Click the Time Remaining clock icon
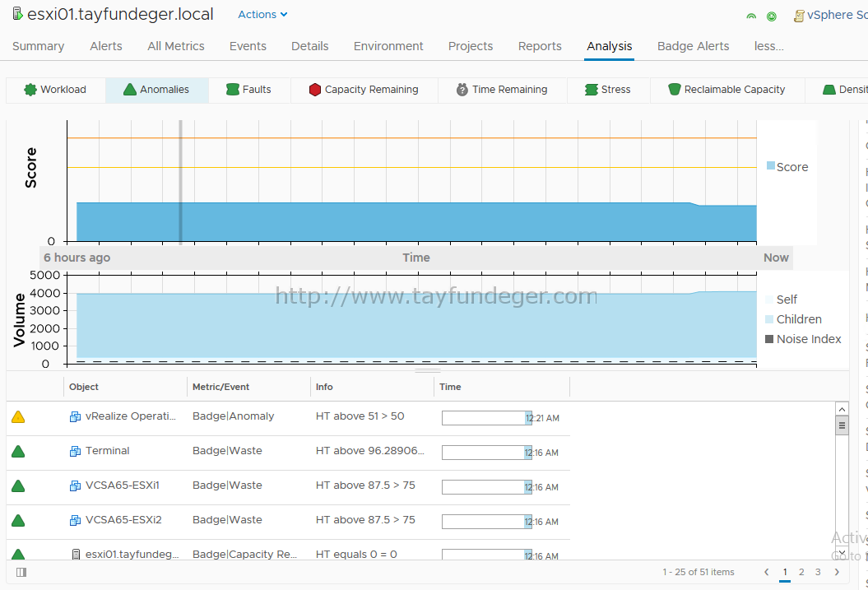 pyautogui.click(x=462, y=90)
